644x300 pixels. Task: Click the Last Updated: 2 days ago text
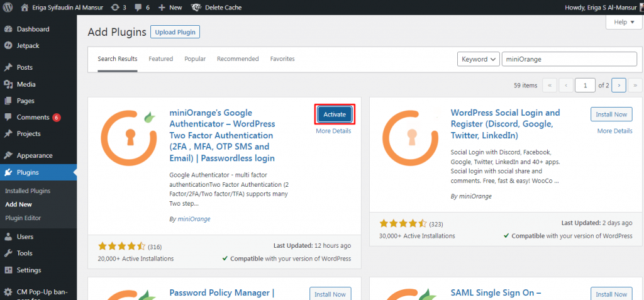point(597,223)
